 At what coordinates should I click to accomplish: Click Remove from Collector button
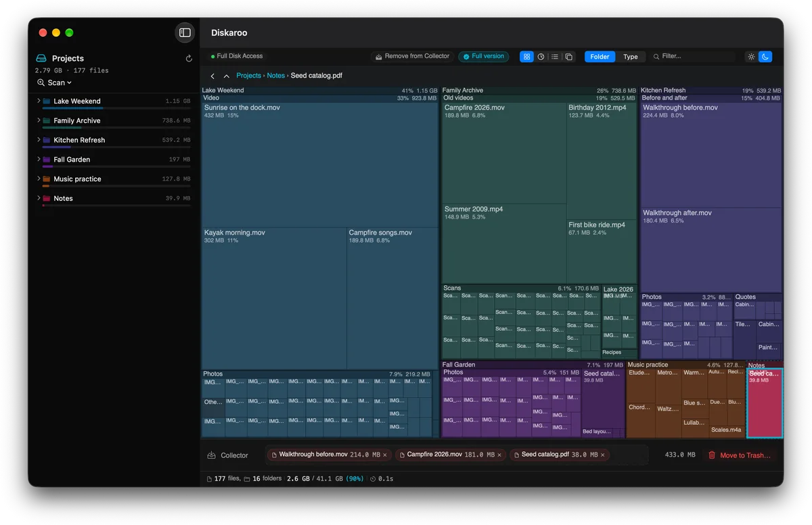[412, 56]
